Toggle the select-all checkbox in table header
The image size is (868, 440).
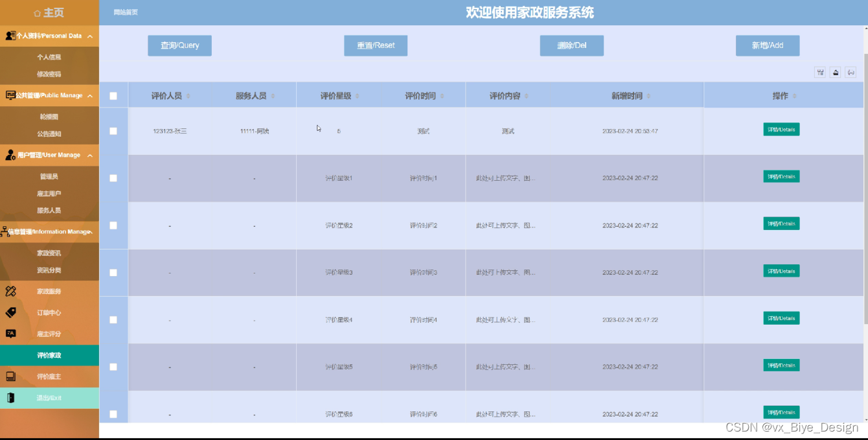tap(113, 96)
